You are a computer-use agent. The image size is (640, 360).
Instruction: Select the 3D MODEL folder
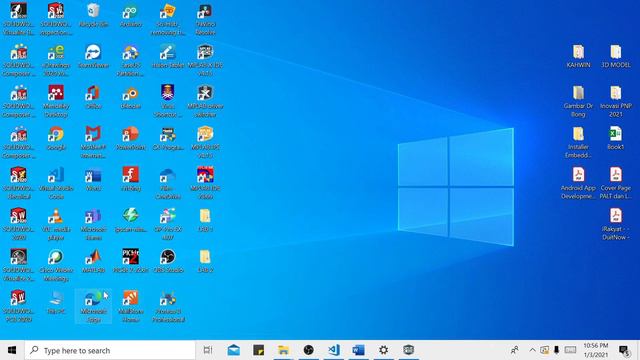click(x=616, y=56)
